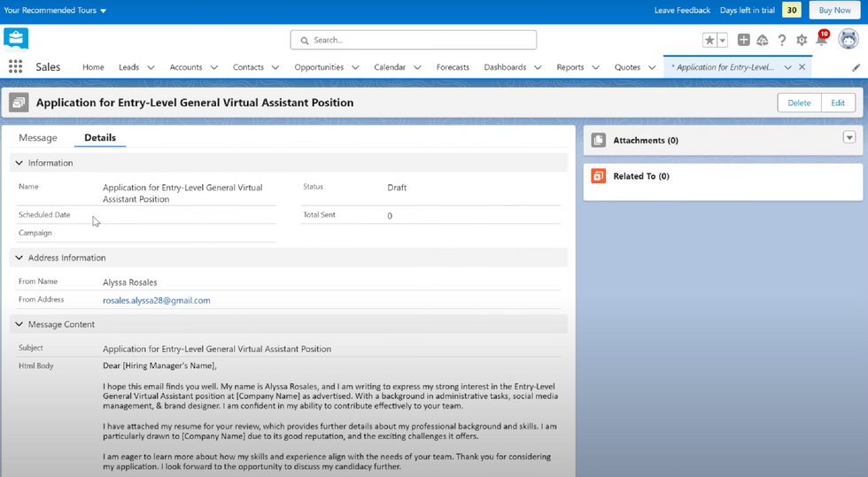Expand the Quotes menu chevron
This screenshot has height=477, width=868.
coord(652,67)
